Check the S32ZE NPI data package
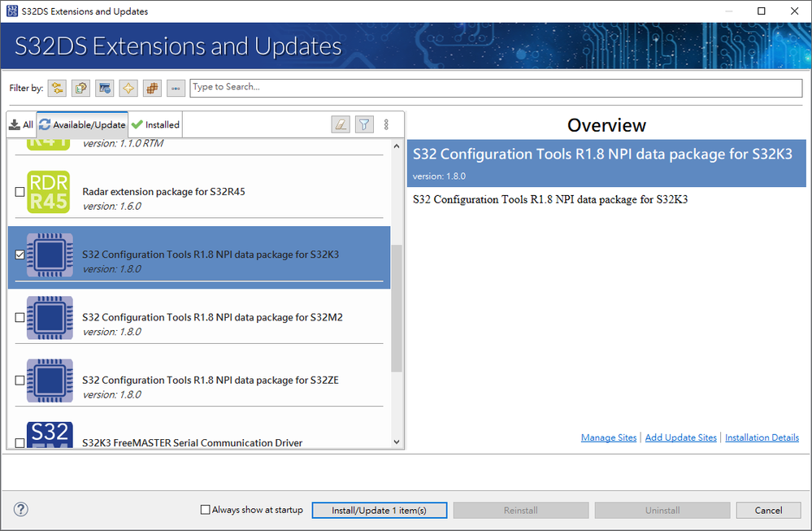The height and width of the screenshot is (531, 812). click(x=20, y=380)
